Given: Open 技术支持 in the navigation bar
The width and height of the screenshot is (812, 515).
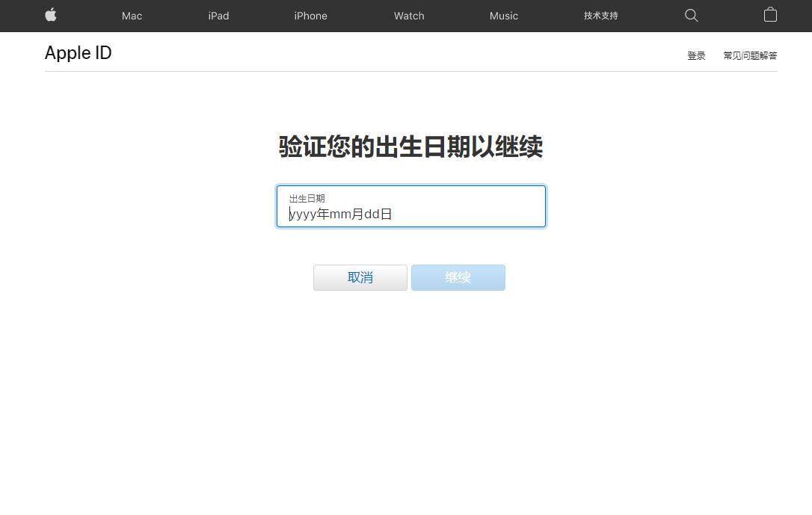Looking at the screenshot, I should coord(600,16).
